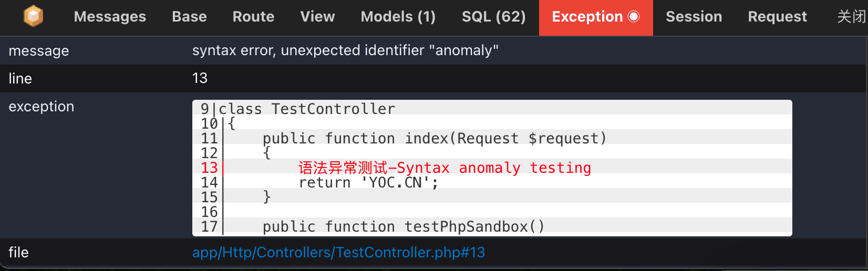
Task: Open the Request tab
Action: [777, 17]
